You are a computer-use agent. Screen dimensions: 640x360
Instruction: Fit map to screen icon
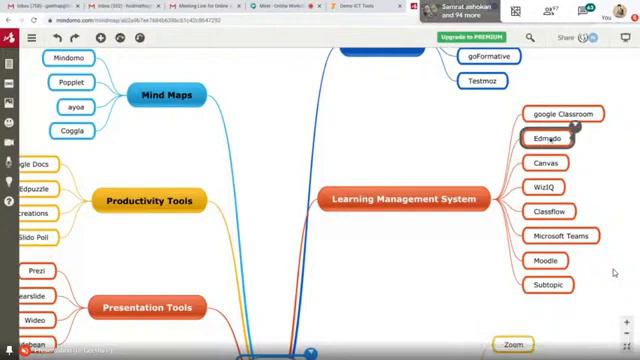point(627,347)
